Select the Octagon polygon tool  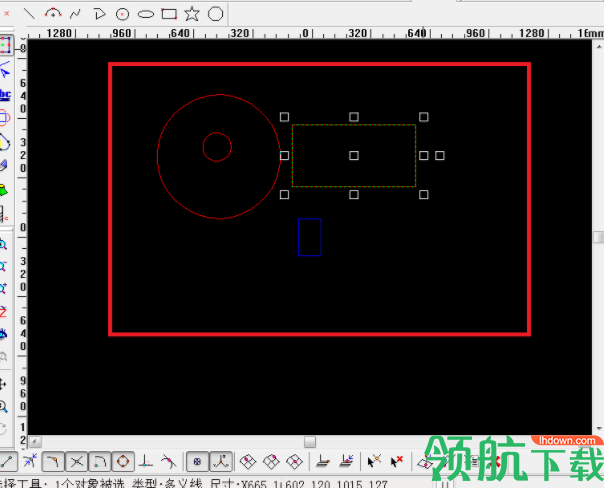pyautogui.click(x=215, y=14)
